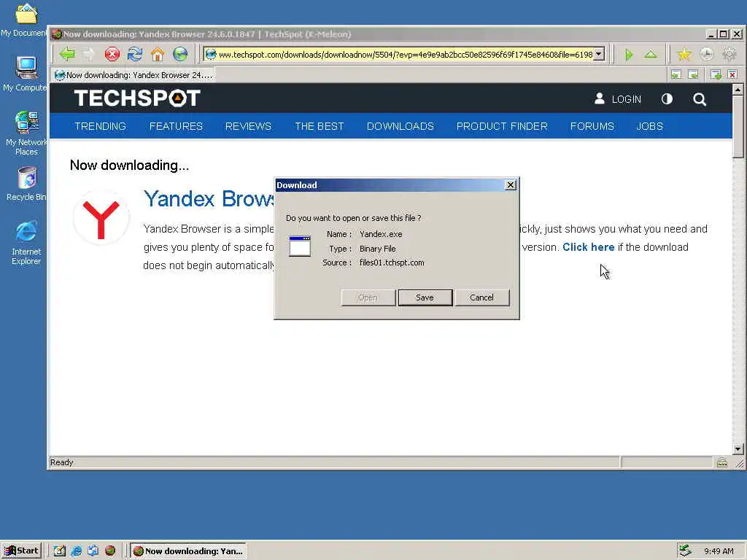This screenshot has width=747, height=560.
Task: Click the page scrollbar thumb
Action: coord(738,127)
